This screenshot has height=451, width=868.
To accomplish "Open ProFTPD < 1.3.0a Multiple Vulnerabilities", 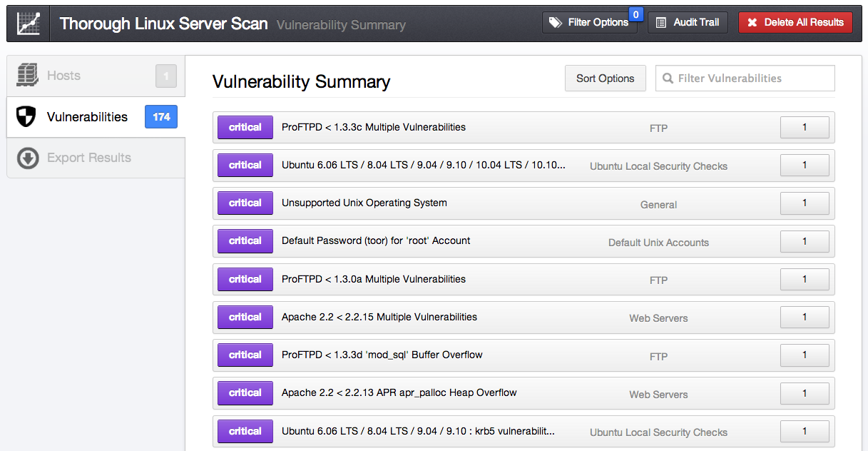I will [524, 280].
